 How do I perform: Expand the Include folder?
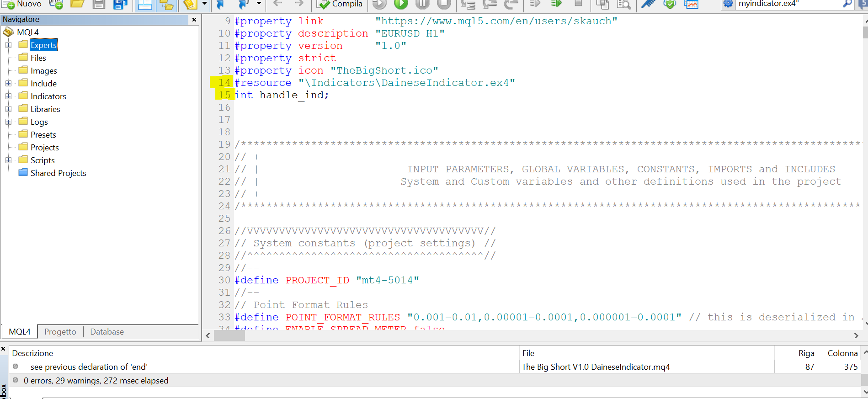[x=8, y=83]
